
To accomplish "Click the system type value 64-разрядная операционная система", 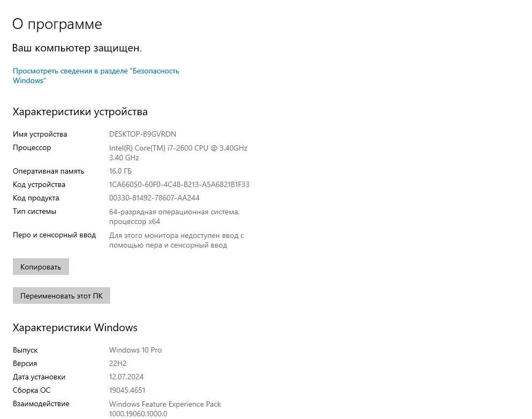I will (x=174, y=216).
